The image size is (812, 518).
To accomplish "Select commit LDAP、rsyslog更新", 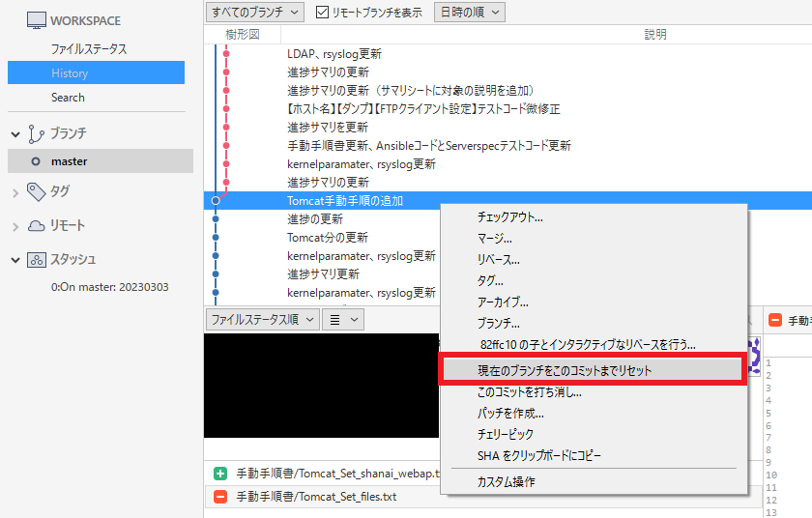I will (x=334, y=54).
